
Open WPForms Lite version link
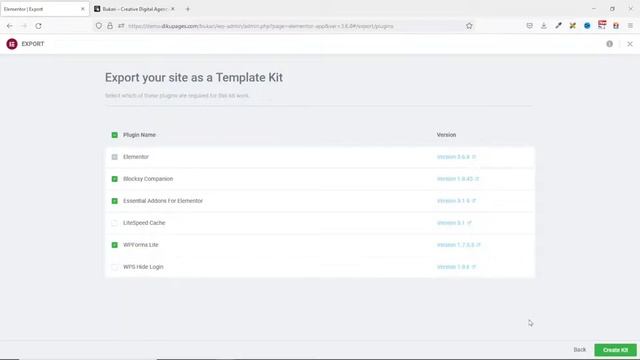point(459,245)
